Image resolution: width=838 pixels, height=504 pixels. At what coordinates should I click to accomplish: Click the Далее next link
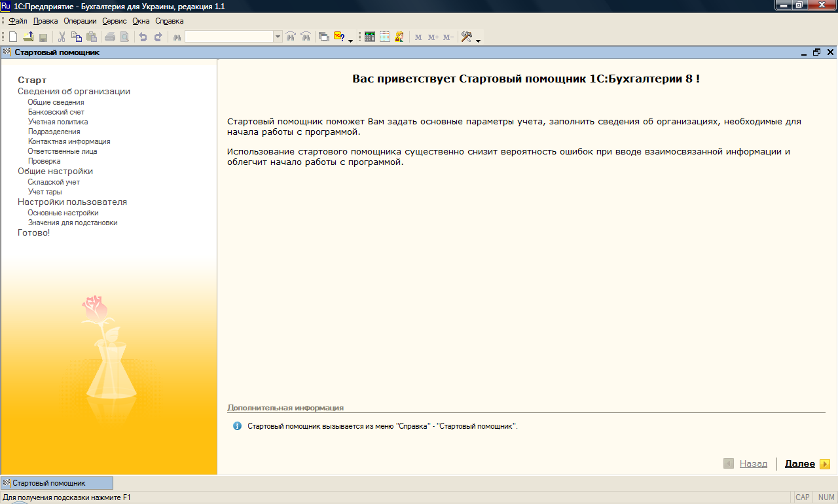click(x=800, y=463)
